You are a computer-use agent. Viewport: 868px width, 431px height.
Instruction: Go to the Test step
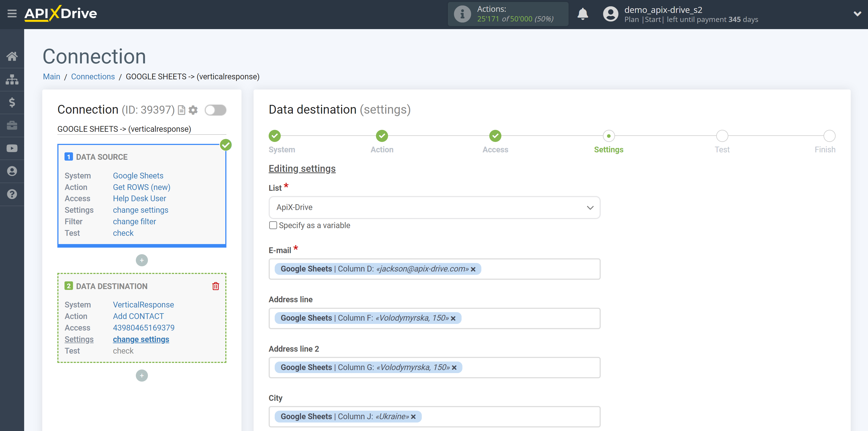point(722,136)
